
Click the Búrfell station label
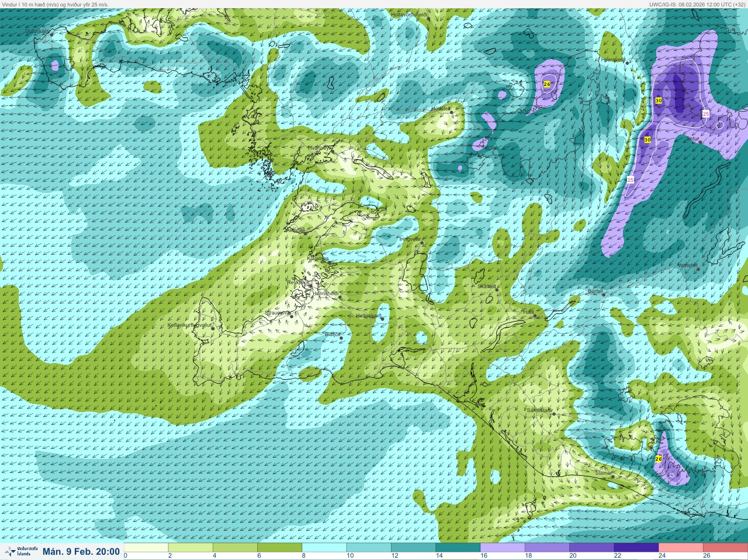[x=595, y=291]
